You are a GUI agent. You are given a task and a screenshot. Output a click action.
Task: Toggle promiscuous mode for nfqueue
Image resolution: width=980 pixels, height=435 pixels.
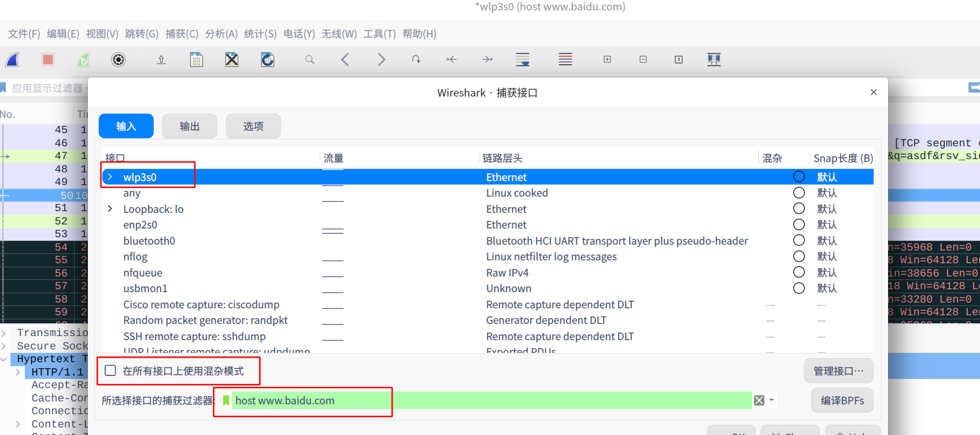(x=799, y=272)
